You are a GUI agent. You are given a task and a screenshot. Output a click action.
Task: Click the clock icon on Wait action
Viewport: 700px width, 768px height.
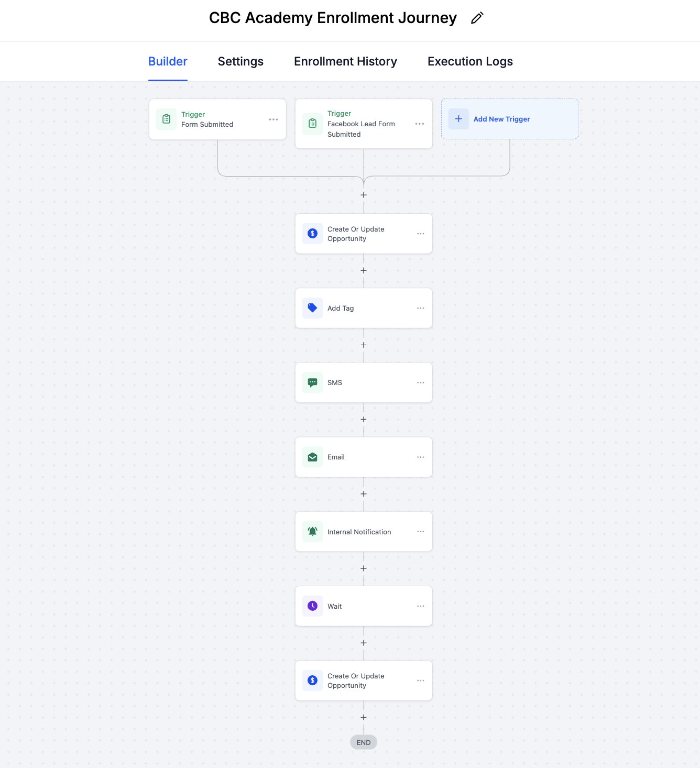coord(312,606)
